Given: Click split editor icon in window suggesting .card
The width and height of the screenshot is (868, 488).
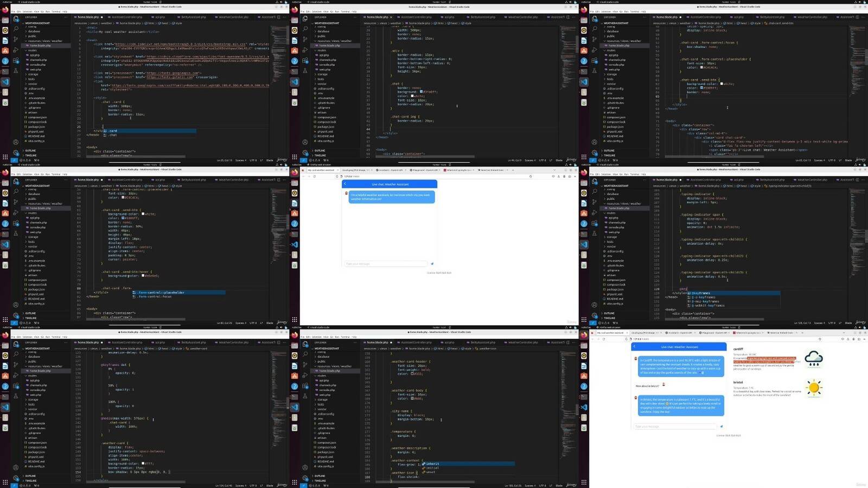Looking at the screenshot, I should click(278, 17).
